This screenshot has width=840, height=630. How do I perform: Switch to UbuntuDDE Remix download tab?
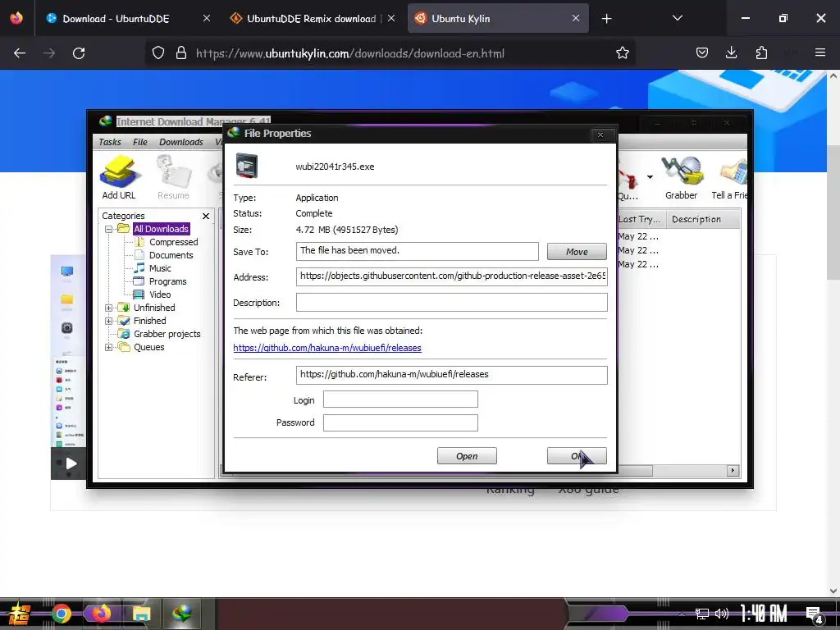[x=311, y=19]
